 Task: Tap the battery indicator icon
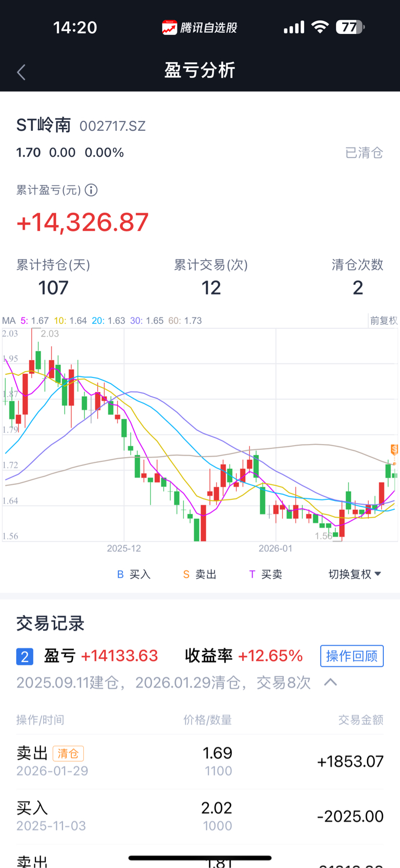click(x=350, y=27)
